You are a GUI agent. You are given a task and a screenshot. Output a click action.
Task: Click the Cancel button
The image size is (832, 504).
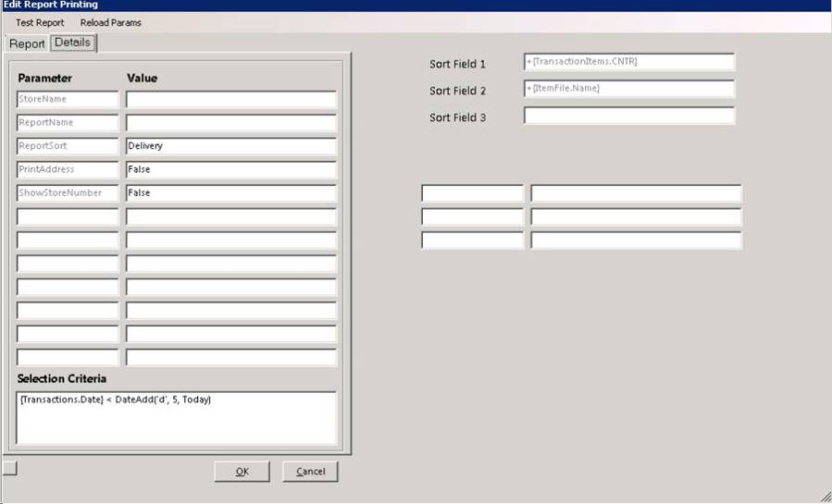[310, 471]
